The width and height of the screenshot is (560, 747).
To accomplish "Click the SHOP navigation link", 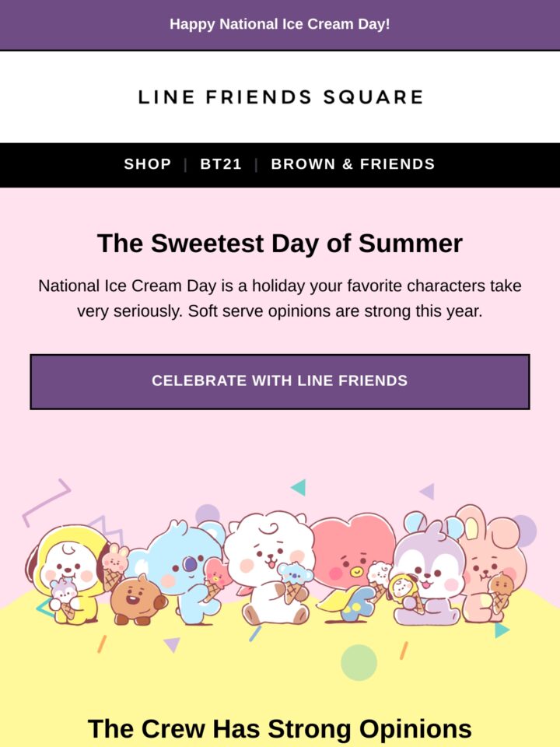I will click(x=147, y=164).
